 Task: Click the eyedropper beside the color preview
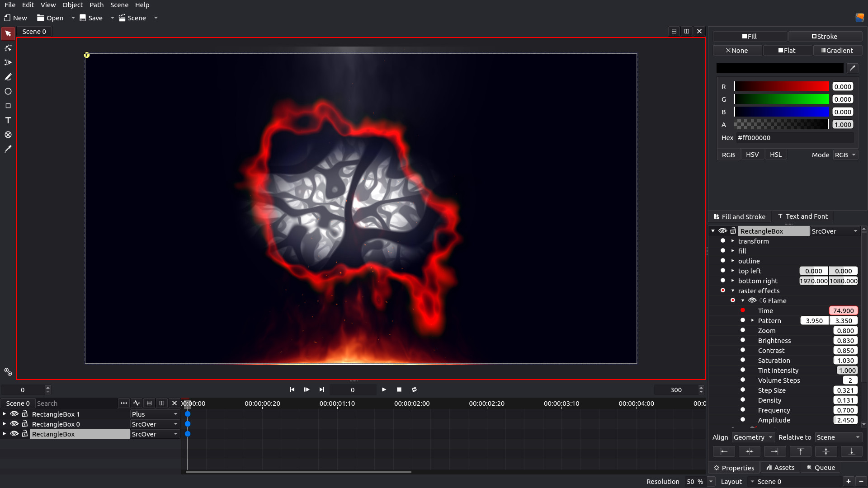click(853, 68)
